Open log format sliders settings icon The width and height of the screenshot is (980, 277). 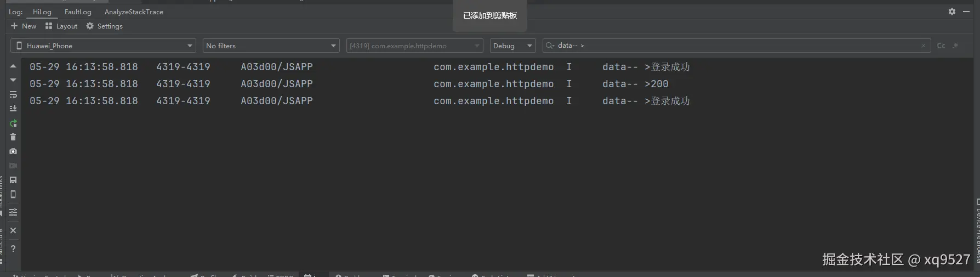13,212
